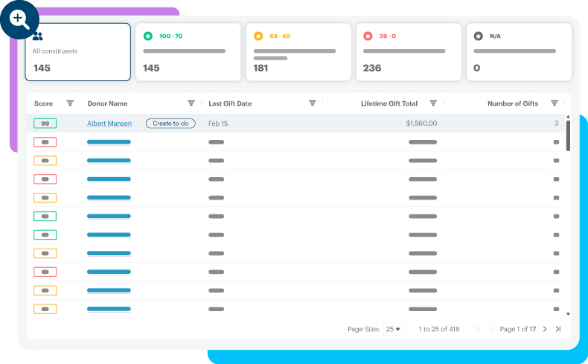Open Lifetime Gift Total filter icon

coord(433,103)
